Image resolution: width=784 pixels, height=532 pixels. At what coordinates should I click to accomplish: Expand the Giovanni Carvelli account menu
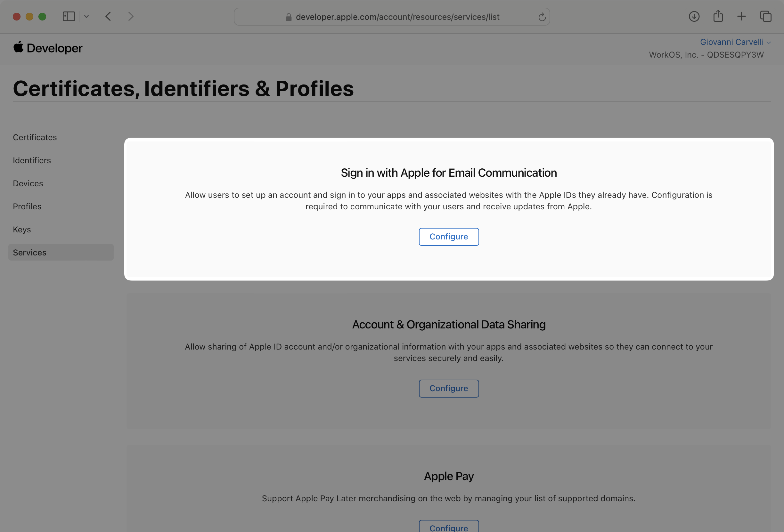click(735, 42)
